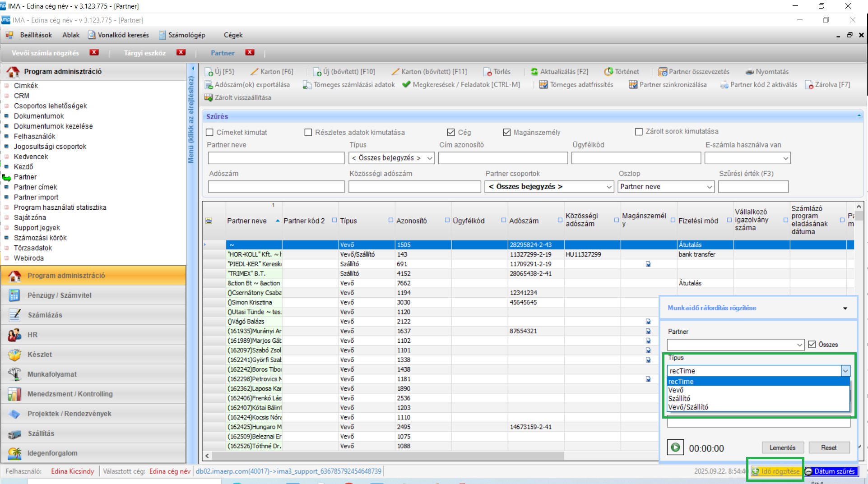Open the Partner csoportok dropdown
Viewport: 868px width, 484px height.
[609, 187]
